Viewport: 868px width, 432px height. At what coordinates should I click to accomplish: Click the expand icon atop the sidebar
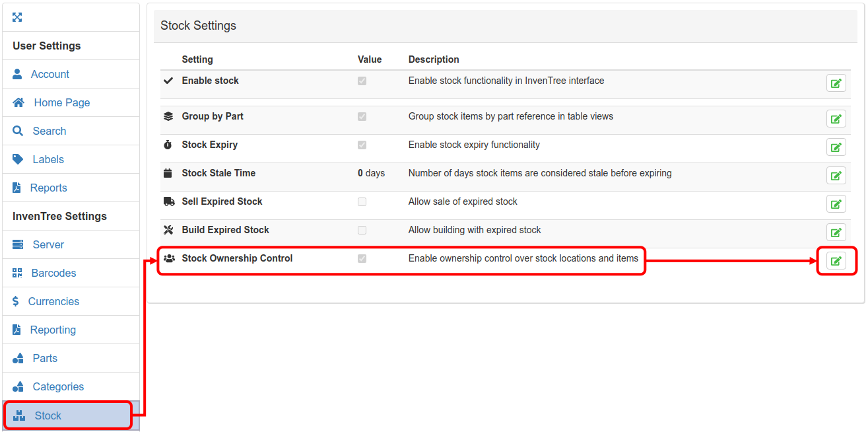[x=18, y=17]
